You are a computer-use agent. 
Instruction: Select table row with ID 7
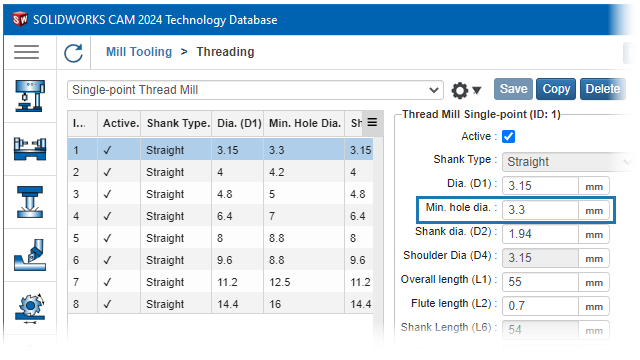(220, 282)
